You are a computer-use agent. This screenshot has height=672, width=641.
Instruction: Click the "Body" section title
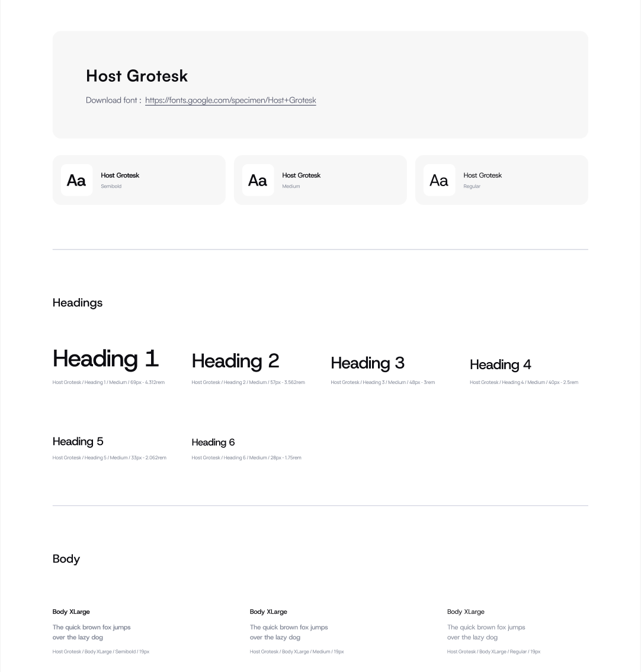click(x=66, y=559)
